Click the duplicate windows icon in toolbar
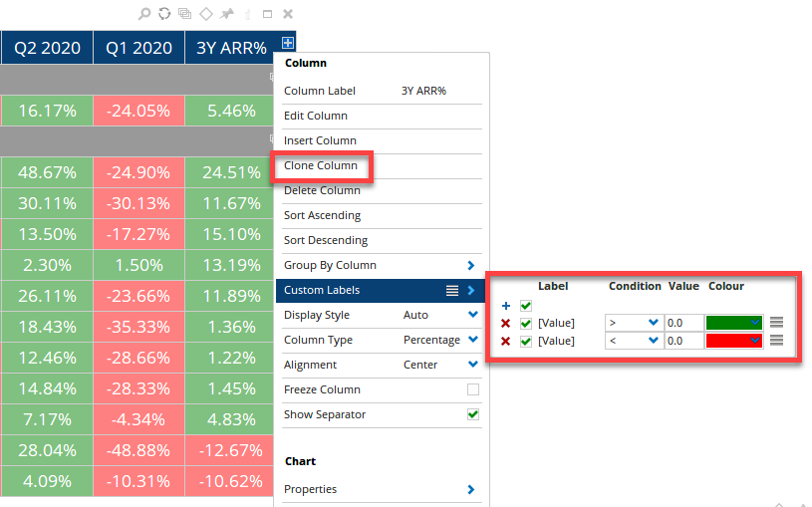 click(x=185, y=14)
